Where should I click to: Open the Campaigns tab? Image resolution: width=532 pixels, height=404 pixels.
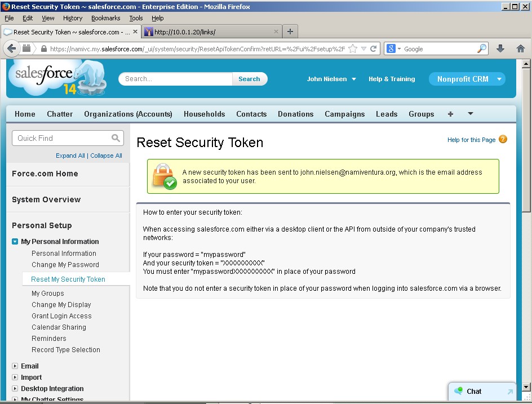pos(345,114)
